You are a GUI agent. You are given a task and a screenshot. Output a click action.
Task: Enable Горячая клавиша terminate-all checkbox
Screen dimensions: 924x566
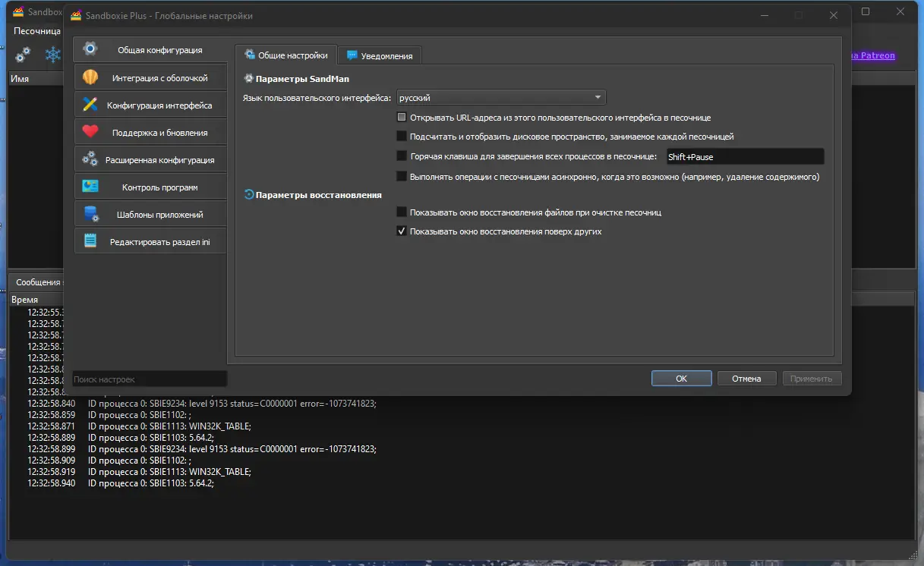pos(402,156)
